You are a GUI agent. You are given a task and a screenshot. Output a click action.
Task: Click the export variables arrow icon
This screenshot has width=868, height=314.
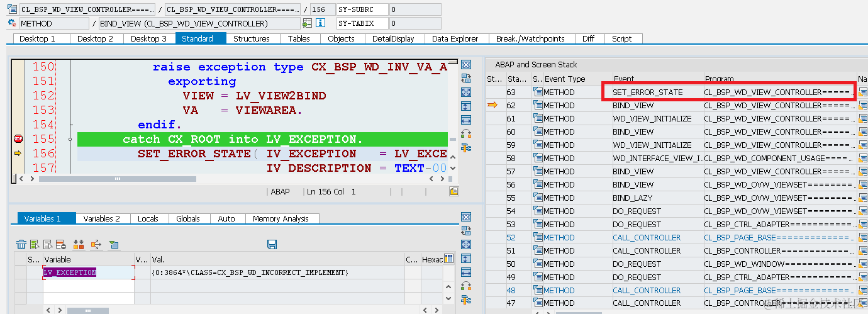(96, 244)
